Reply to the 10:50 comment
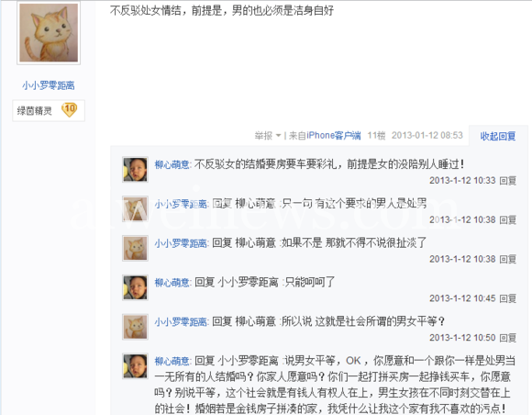Screen dimensions: 532x415 507,338
